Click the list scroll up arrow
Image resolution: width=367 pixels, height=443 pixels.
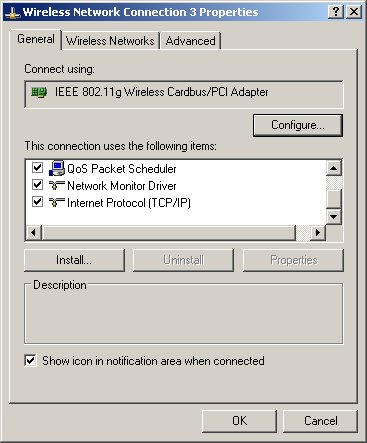pos(334,168)
